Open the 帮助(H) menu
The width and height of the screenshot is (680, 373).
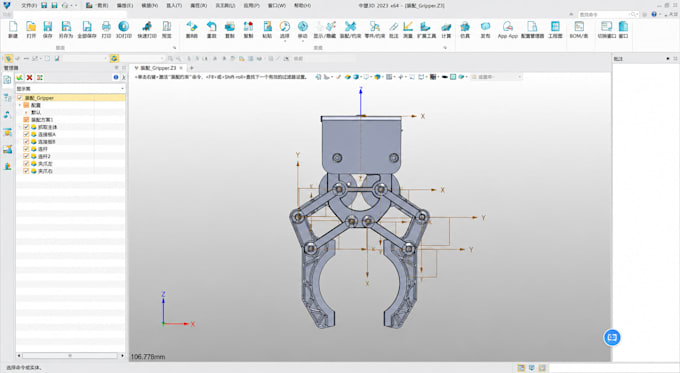302,6
